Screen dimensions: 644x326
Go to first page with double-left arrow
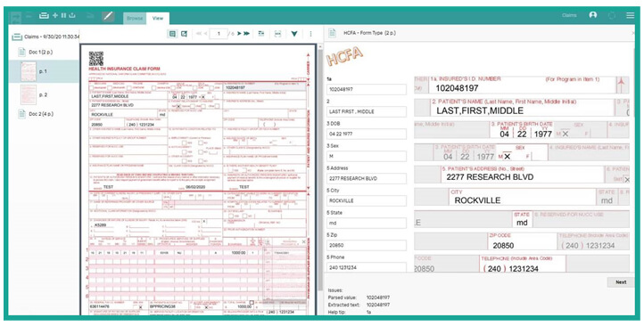click(199, 34)
